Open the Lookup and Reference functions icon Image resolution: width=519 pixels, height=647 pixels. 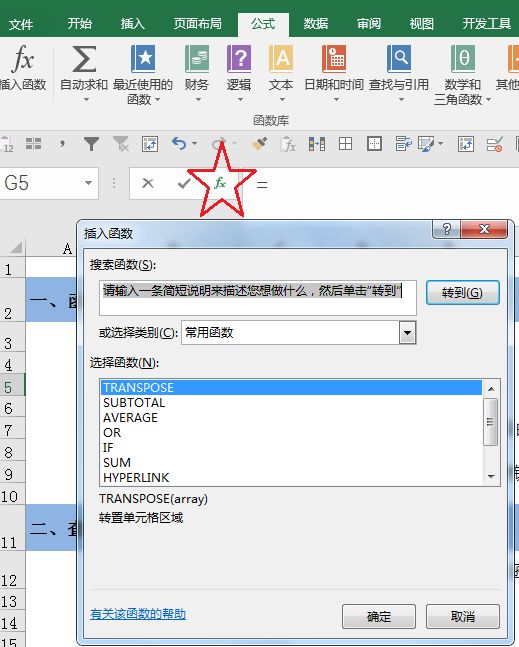click(399, 59)
